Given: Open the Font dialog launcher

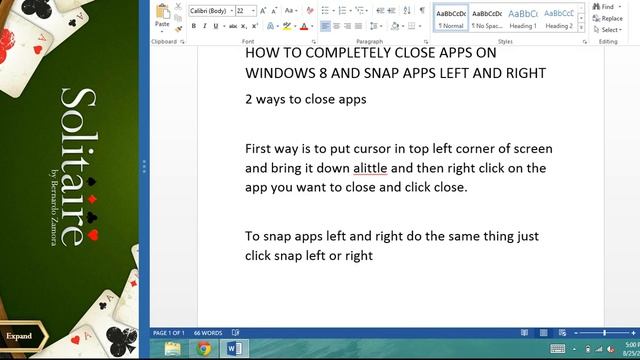Looking at the screenshot, I should pyautogui.click(x=313, y=42).
